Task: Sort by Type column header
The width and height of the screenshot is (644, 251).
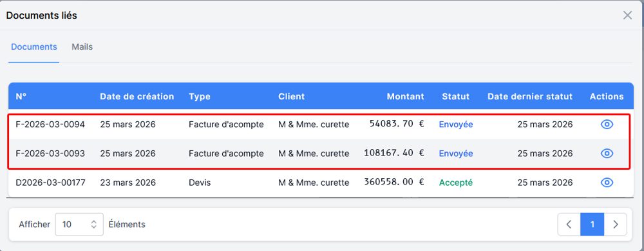Action: [200, 96]
